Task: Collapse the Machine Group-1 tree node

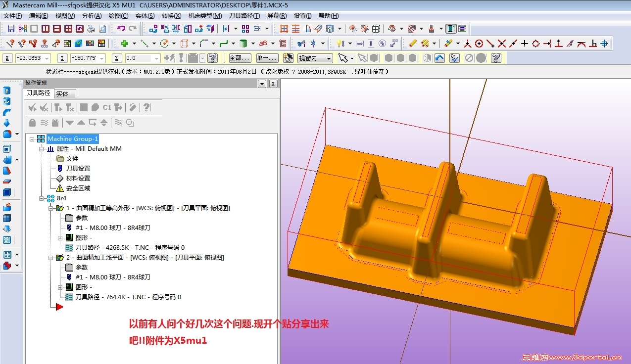Action: click(x=32, y=139)
